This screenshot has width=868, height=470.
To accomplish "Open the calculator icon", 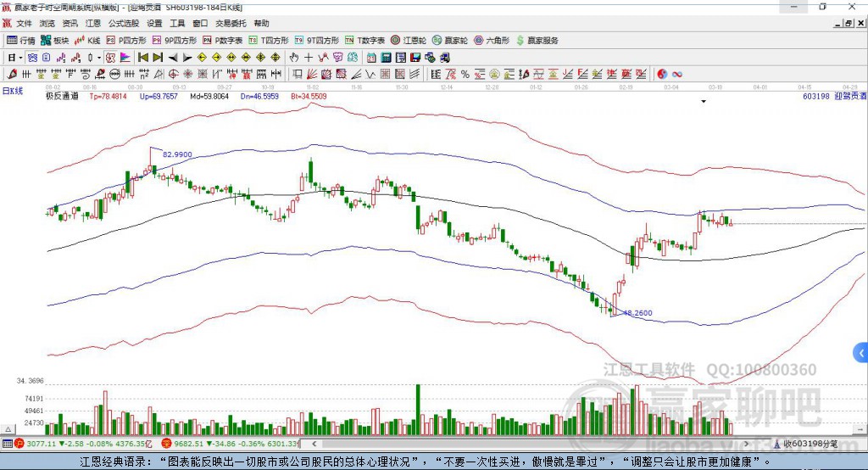I will [386, 58].
